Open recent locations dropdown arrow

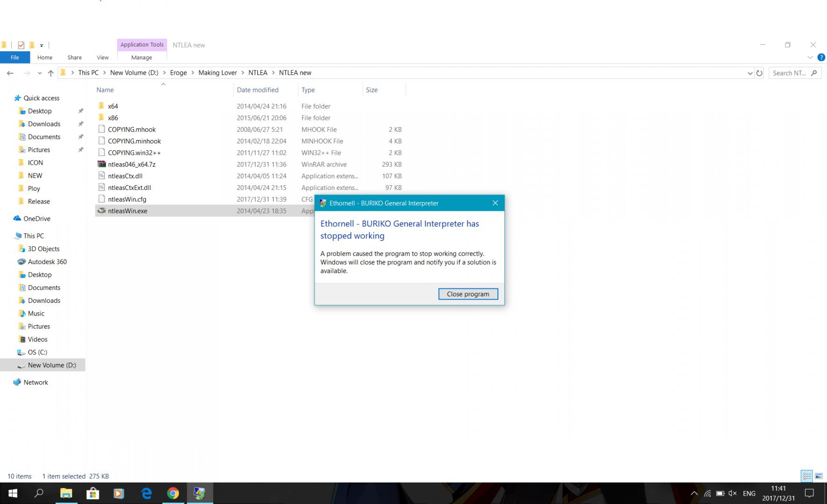(x=40, y=73)
